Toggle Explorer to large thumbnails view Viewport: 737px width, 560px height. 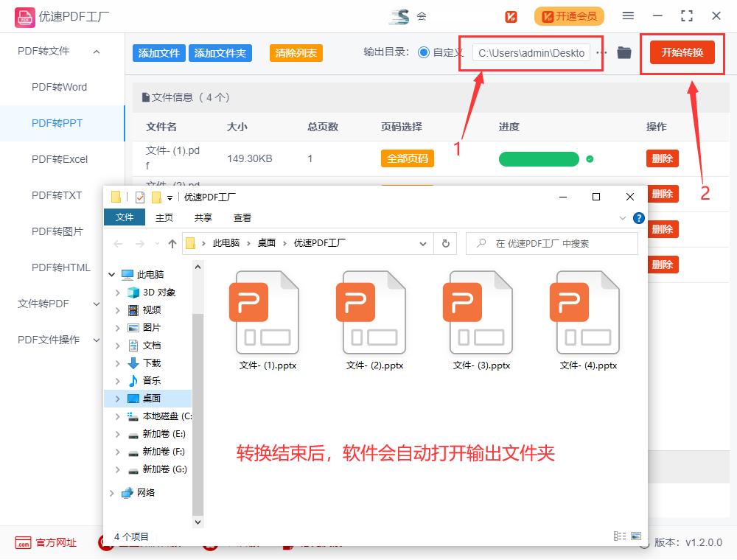[635, 536]
